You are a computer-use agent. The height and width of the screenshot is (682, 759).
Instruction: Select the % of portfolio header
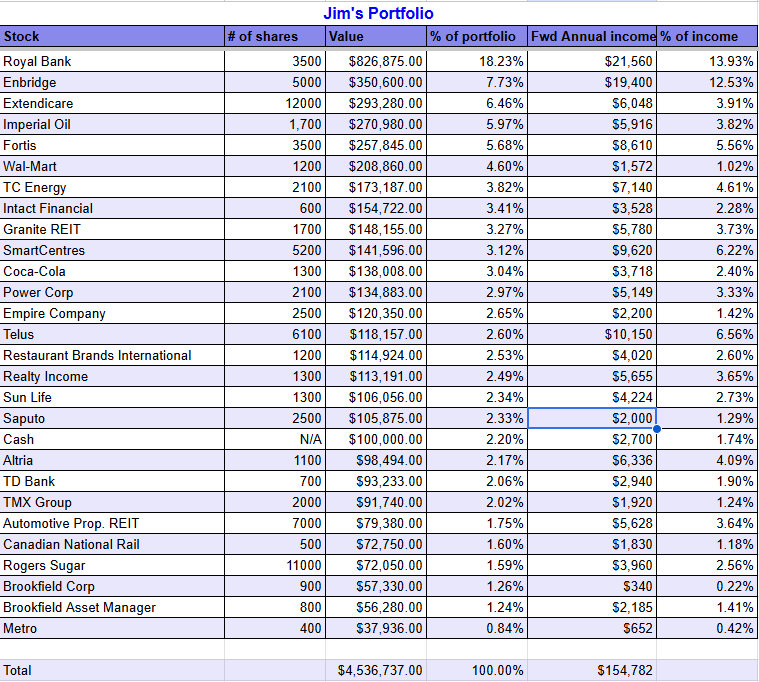(477, 36)
